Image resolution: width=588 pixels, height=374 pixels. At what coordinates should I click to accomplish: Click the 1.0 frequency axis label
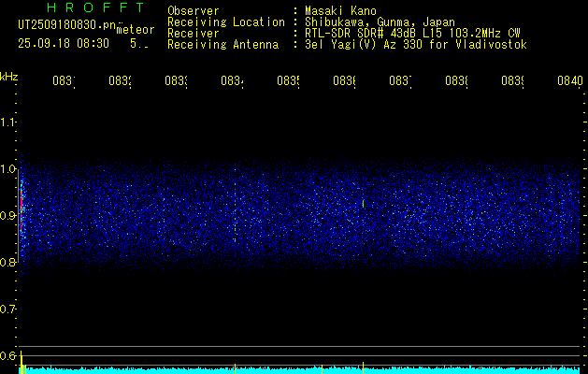[x=8, y=169]
